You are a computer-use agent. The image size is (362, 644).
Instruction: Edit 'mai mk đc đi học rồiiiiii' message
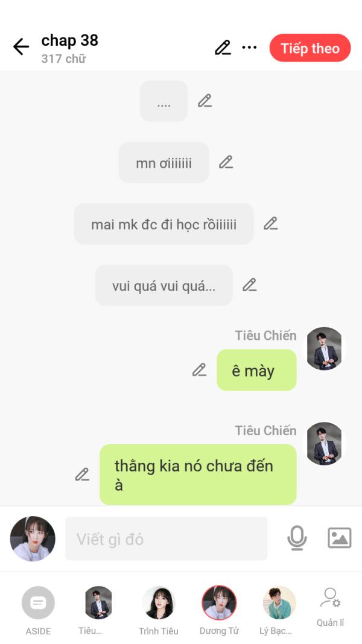pyautogui.click(x=270, y=223)
